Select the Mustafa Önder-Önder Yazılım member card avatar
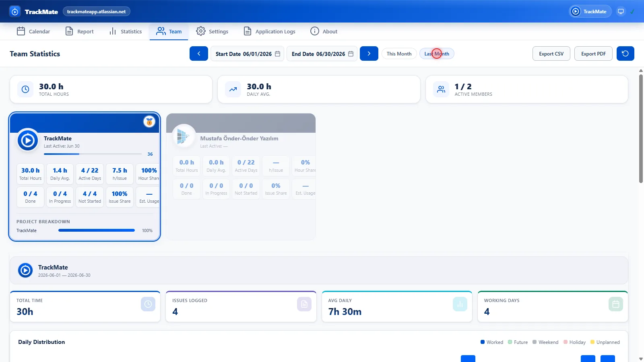Viewport: 644px width, 362px height. pos(184,136)
